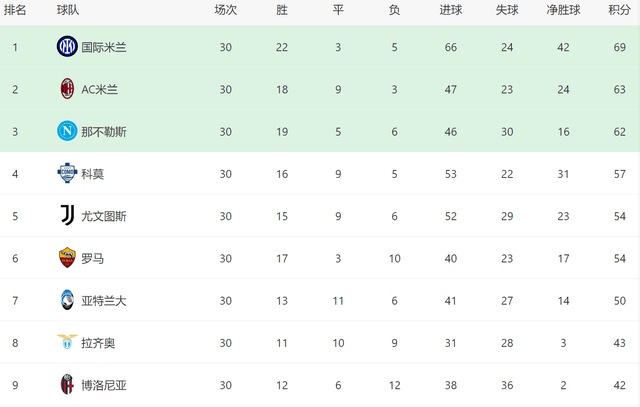Click the Lazio eagle logo
This screenshot has height=407, width=640.
(x=67, y=343)
